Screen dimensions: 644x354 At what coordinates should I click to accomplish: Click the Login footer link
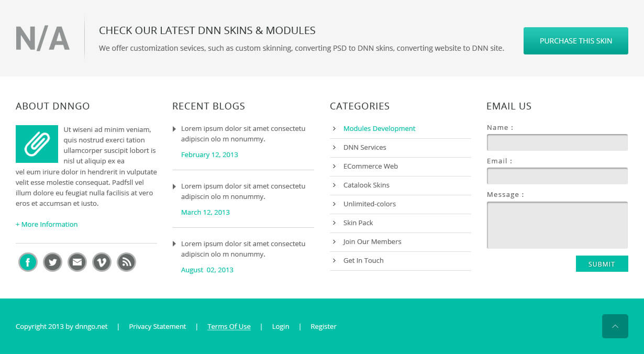(x=281, y=326)
